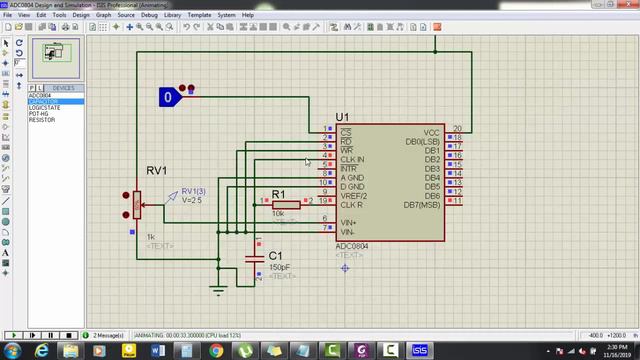Select the Junction Dot Mode tool
Image resolution: width=640 pixels, height=360 pixels.
coord(6,63)
